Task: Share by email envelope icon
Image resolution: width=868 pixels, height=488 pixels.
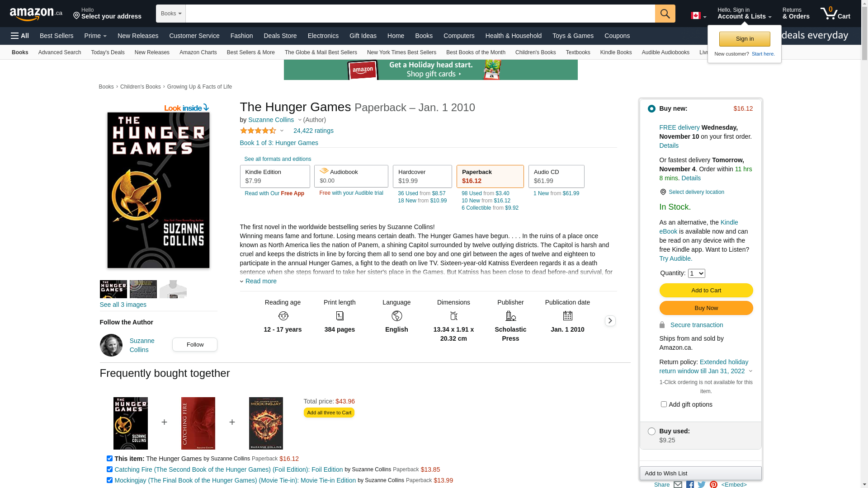Action: (x=678, y=484)
